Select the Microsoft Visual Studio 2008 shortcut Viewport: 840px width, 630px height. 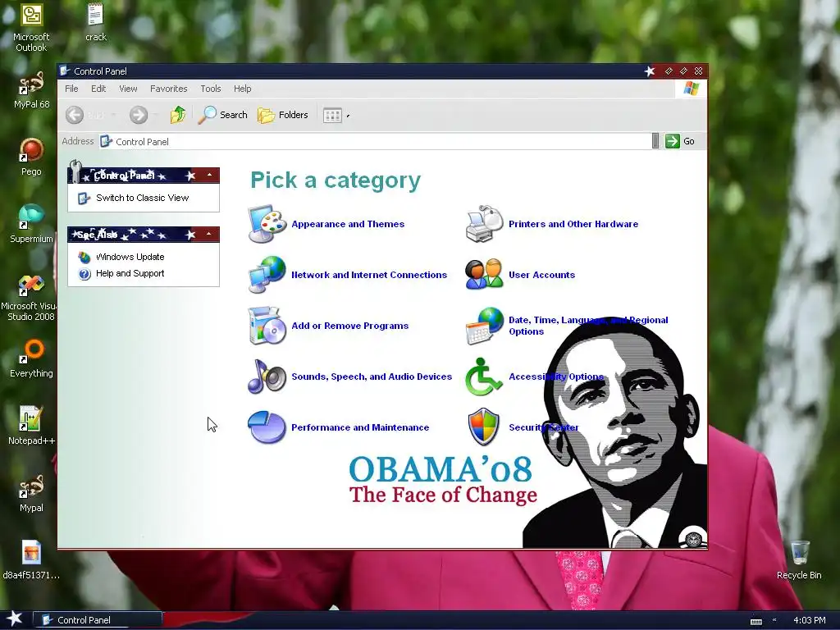30,298
